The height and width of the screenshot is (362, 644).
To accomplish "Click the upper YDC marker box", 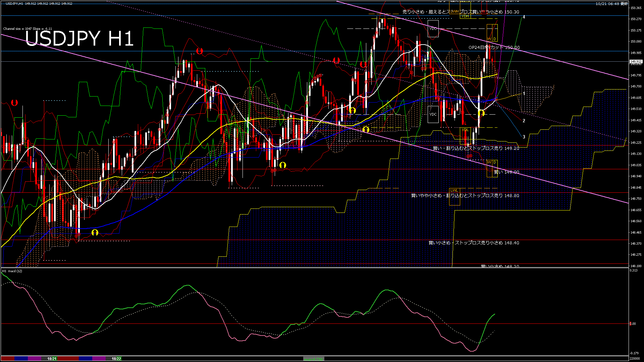I will pos(433,29).
